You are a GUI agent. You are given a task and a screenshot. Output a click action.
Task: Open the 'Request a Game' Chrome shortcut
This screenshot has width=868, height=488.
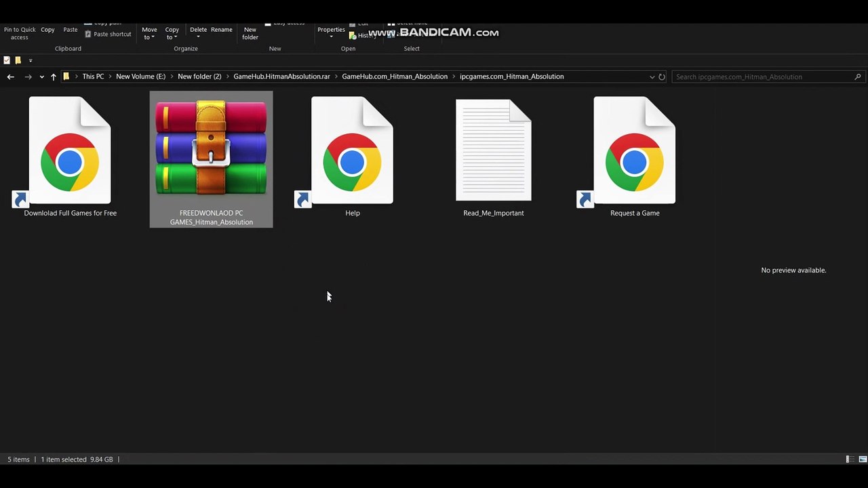click(x=635, y=157)
